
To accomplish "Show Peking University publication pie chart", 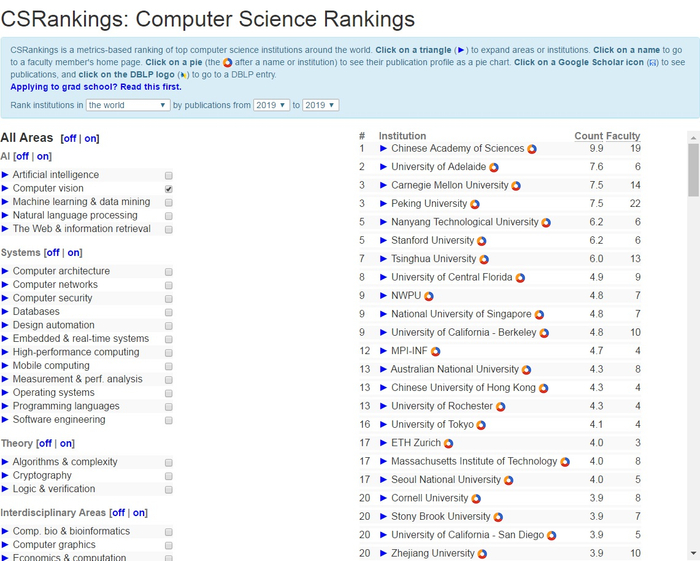I will (475, 204).
